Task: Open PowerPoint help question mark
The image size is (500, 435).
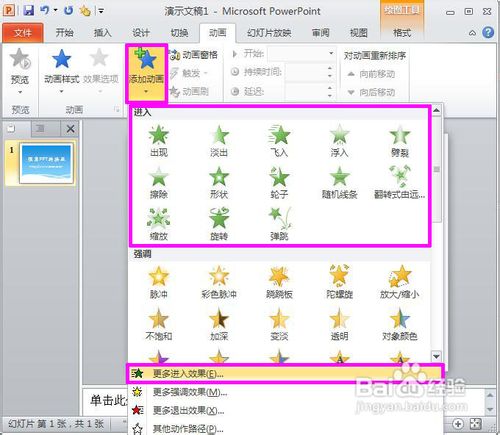Action: pyautogui.click(x=488, y=33)
